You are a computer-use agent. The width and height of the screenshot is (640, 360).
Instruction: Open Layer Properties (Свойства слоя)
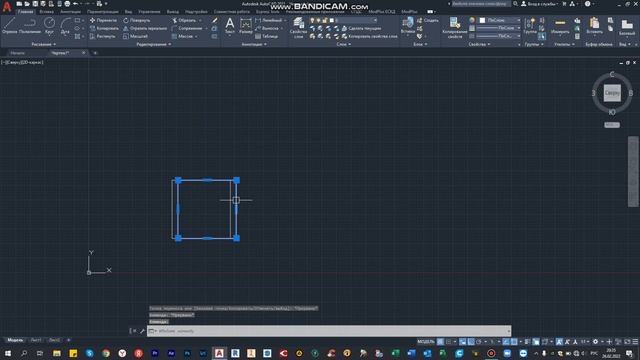[298, 27]
